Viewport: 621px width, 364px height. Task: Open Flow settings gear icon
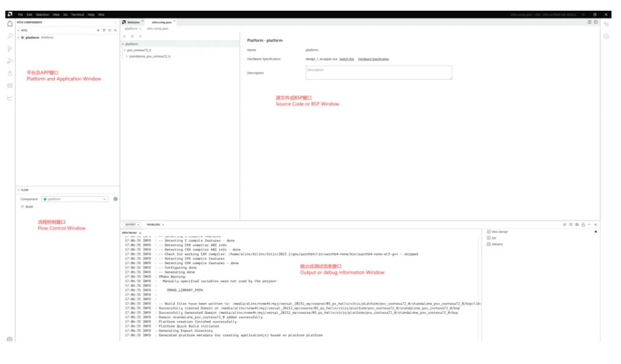pos(116,199)
